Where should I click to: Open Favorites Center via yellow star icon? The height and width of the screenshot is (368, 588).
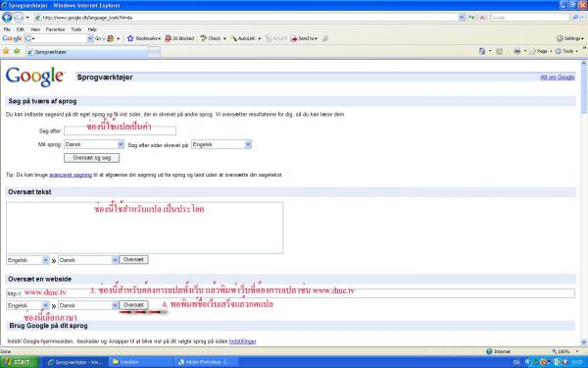[6, 51]
